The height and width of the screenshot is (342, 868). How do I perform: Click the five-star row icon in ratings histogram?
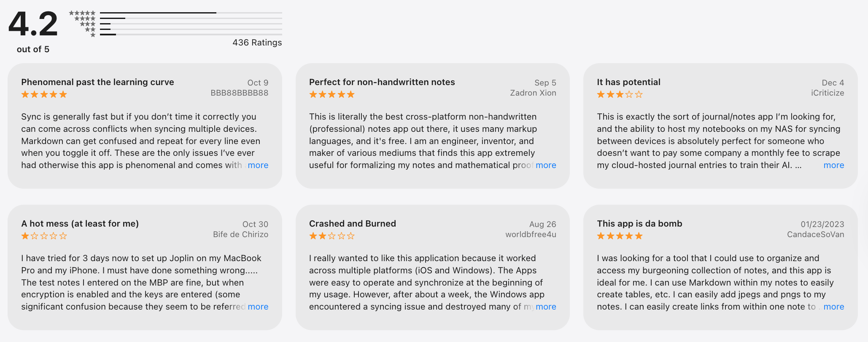[82, 13]
